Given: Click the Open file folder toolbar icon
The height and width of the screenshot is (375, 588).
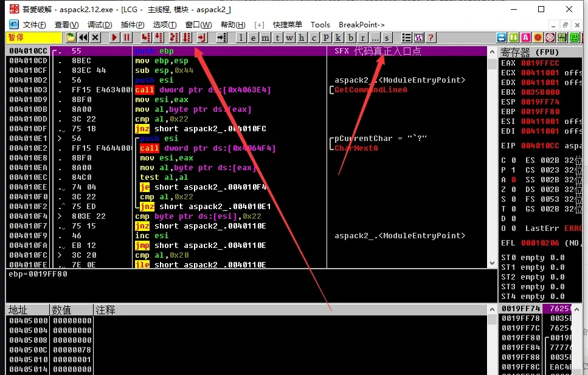Looking at the screenshot, I should [71, 38].
